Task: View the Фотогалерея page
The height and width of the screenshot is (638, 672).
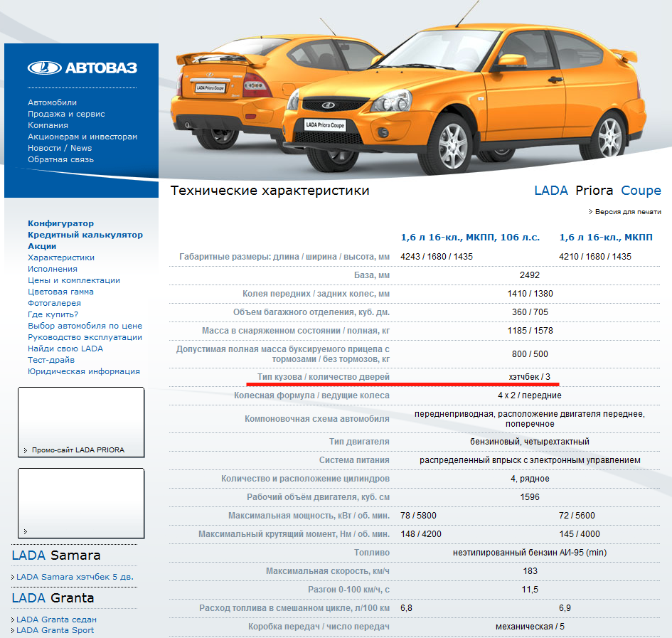Action: [55, 303]
